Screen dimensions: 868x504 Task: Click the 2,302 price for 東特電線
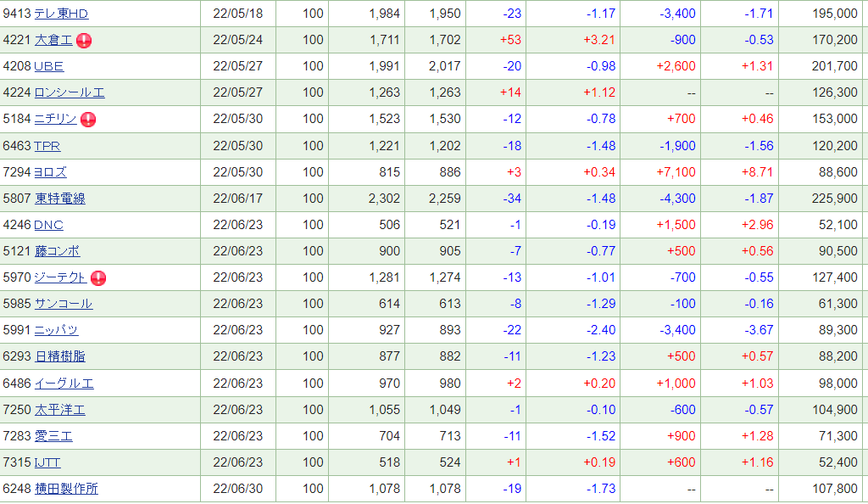[384, 199]
